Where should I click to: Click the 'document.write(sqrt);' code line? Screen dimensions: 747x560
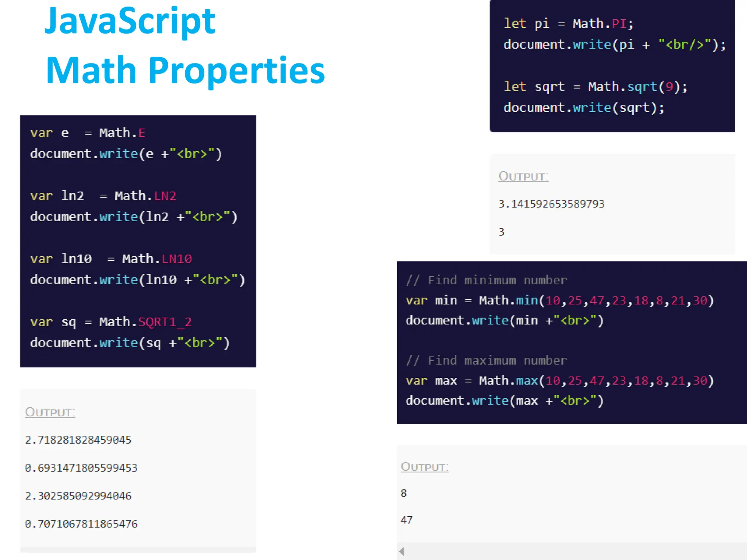click(584, 108)
